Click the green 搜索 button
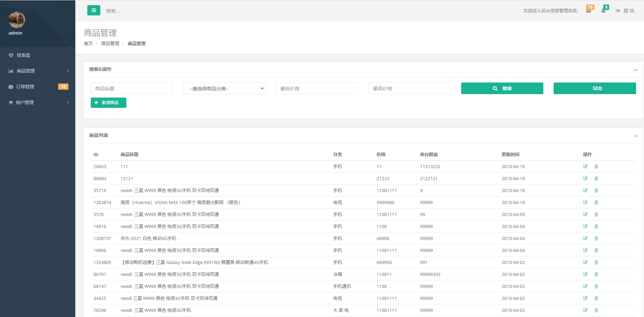 click(502, 88)
